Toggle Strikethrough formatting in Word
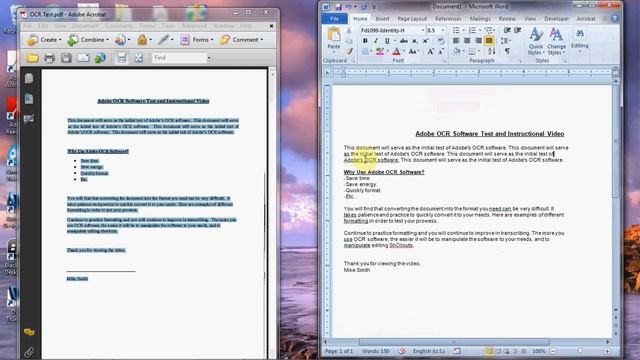The width and height of the screenshot is (640, 360). 404,41
